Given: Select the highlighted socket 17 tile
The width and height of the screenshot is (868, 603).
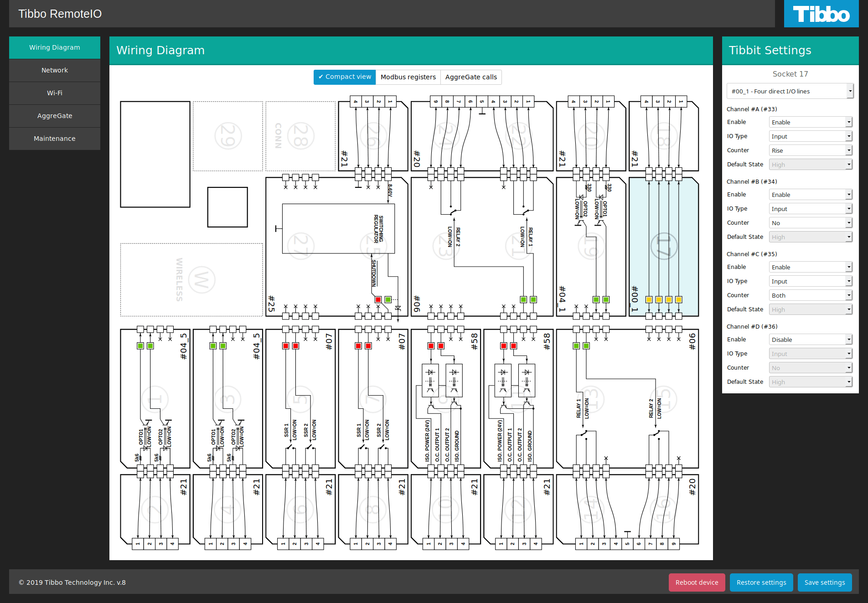Looking at the screenshot, I should click(663, 246).
